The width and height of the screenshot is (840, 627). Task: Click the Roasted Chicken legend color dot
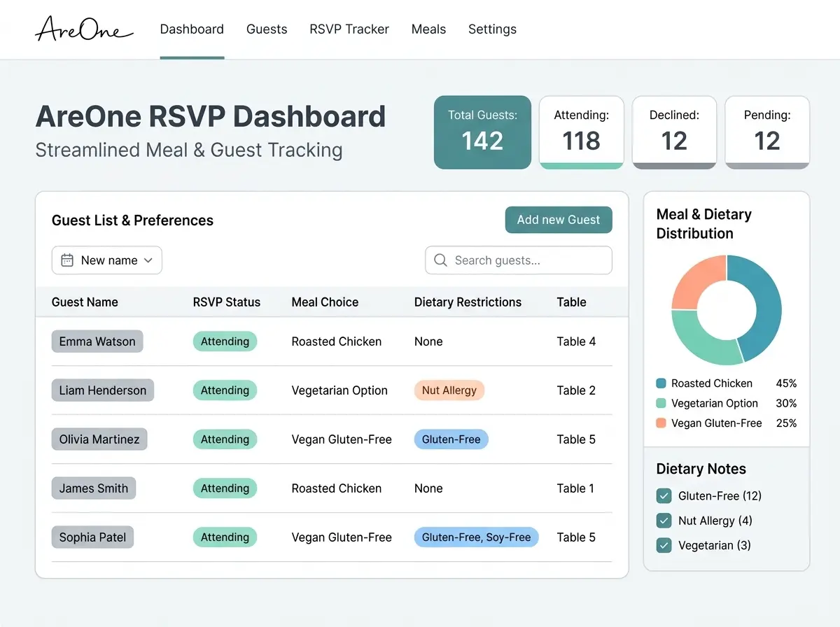click(661, 383)
